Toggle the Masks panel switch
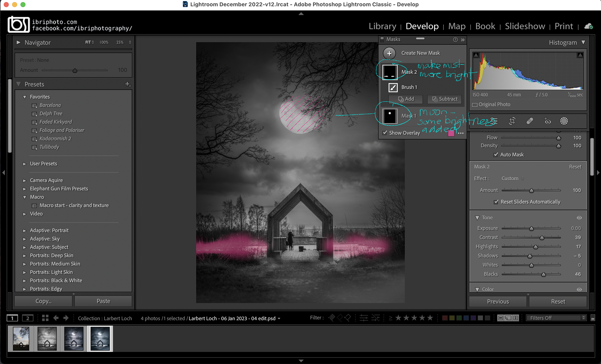Viewport: 601px width, 364px height. [x=382, y=39]
